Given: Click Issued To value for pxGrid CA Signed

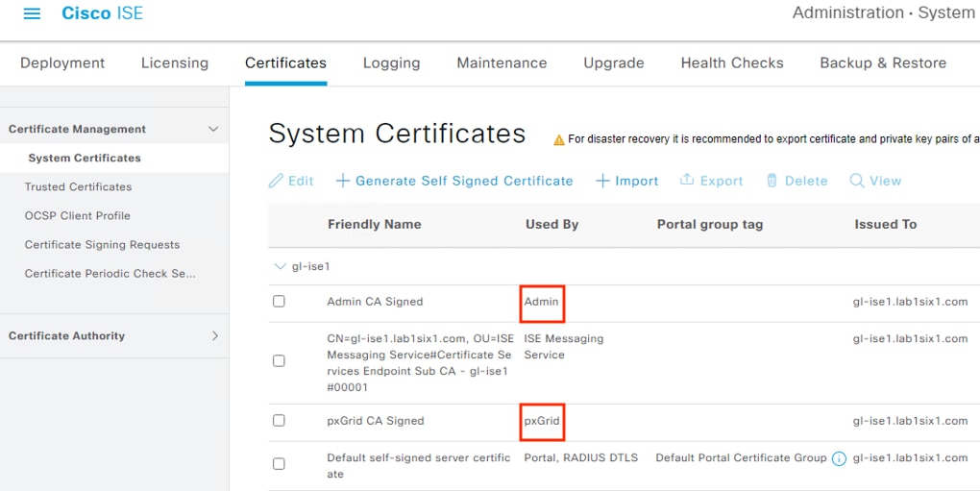Looking at the screenshot, I should pyautogui.click(x=910, y=421).
